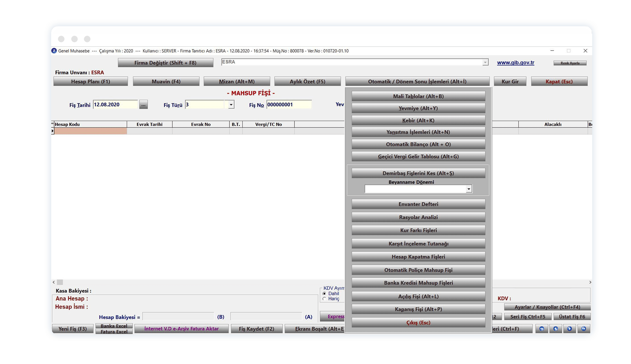Image resolution: width=631 pixels, height=364 pixels.
Task: Open Aylık Özet (F5)
Action: pos(307,82)
